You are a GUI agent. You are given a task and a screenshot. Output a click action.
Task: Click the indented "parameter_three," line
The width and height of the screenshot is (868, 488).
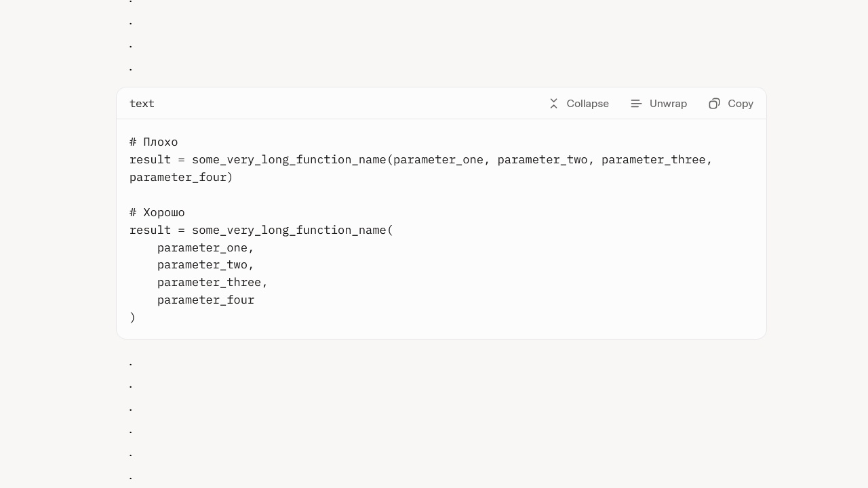point(212,283)
